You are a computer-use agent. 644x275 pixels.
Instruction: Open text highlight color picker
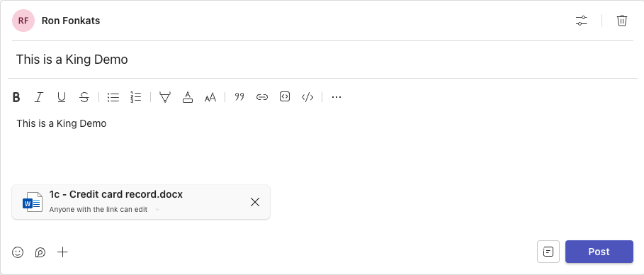[164, 97]
